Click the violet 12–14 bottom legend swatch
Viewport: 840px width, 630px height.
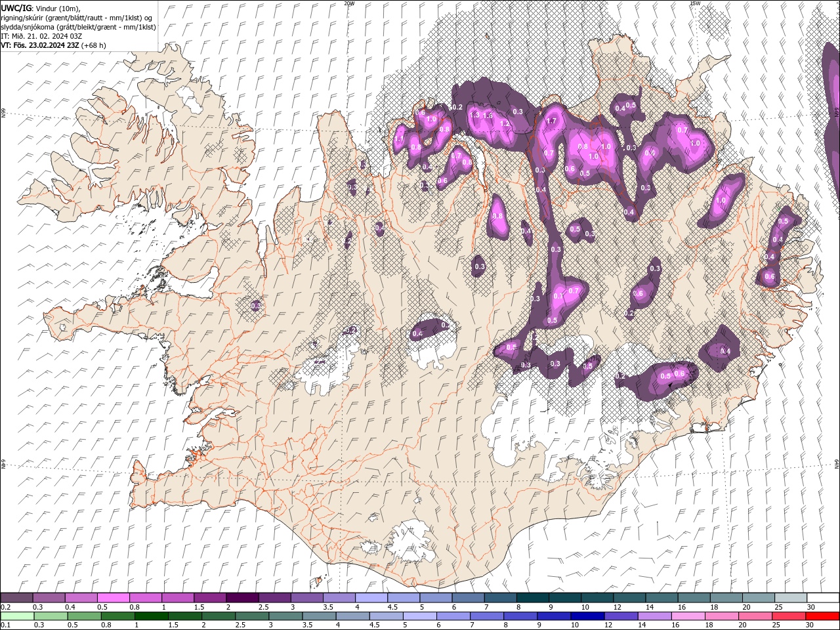pyautogui.click(x=620, y=616)
